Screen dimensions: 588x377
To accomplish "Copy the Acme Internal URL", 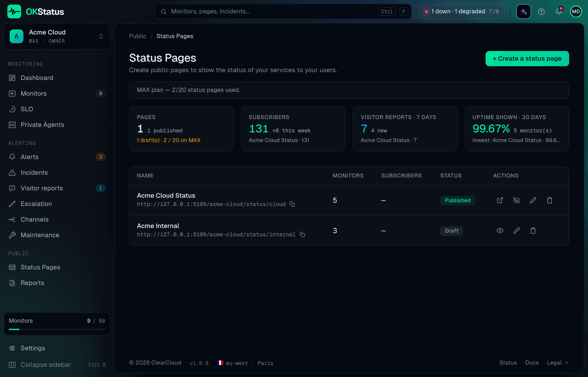I will pyautogui.click(x=302, y=234).
